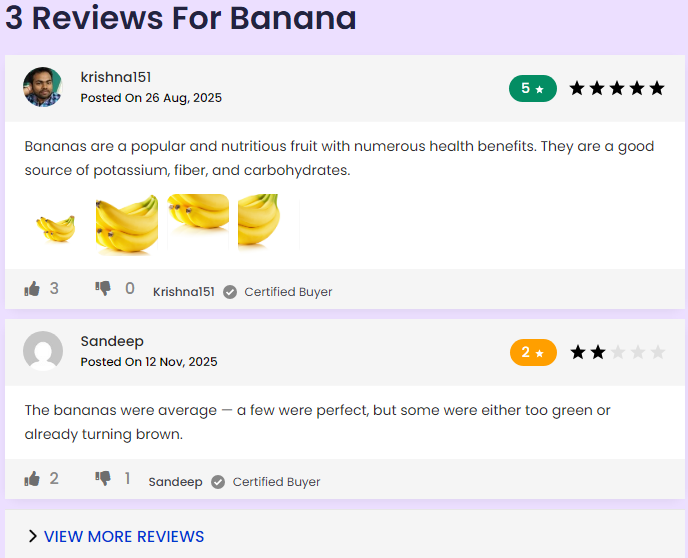
Task: Open the first small banana bunch thumbnail
Action: click(x=56, y=227)
